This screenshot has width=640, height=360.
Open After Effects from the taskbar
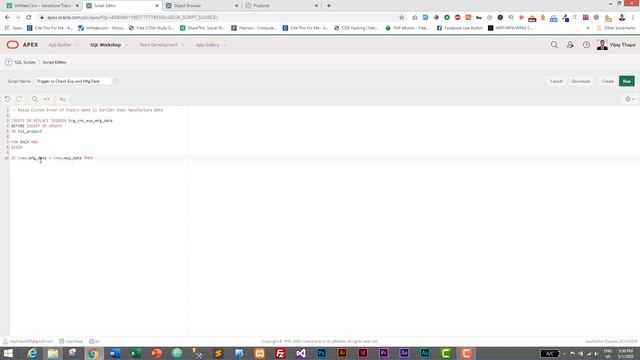404,353
